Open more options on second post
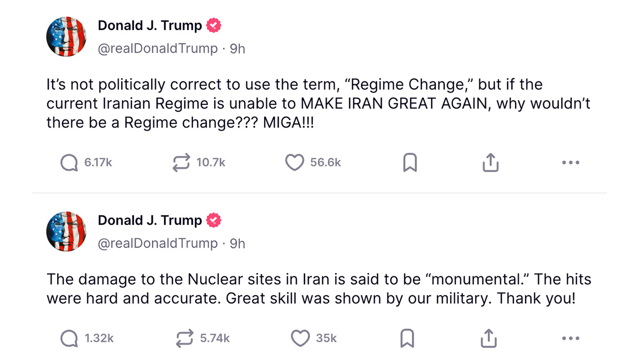639x364 pixels. coord(570,338)
